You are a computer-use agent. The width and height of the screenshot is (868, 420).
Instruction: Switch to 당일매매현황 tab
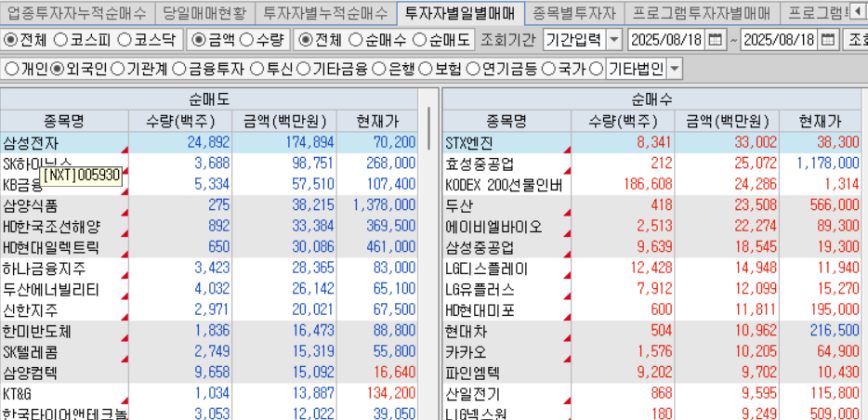204,12
